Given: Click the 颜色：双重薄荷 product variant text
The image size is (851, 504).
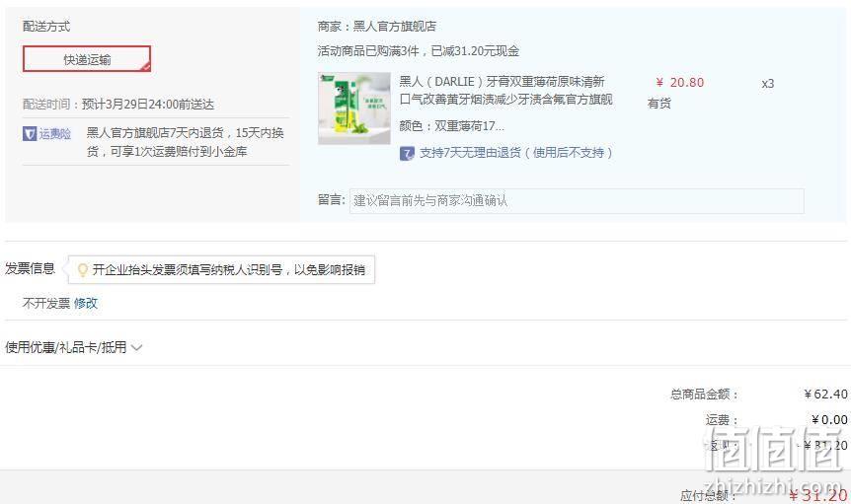Looking at the screenshot, I should coord(451,126).
